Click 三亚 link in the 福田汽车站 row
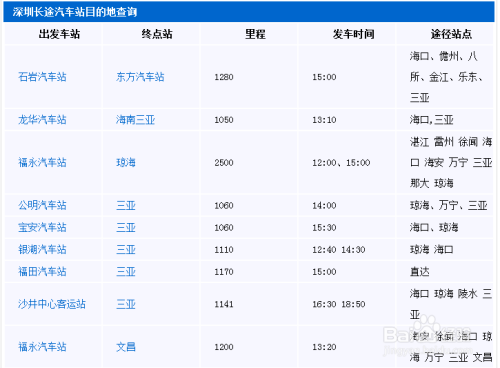This screenshot has width=500, height=368. [126, 272]
